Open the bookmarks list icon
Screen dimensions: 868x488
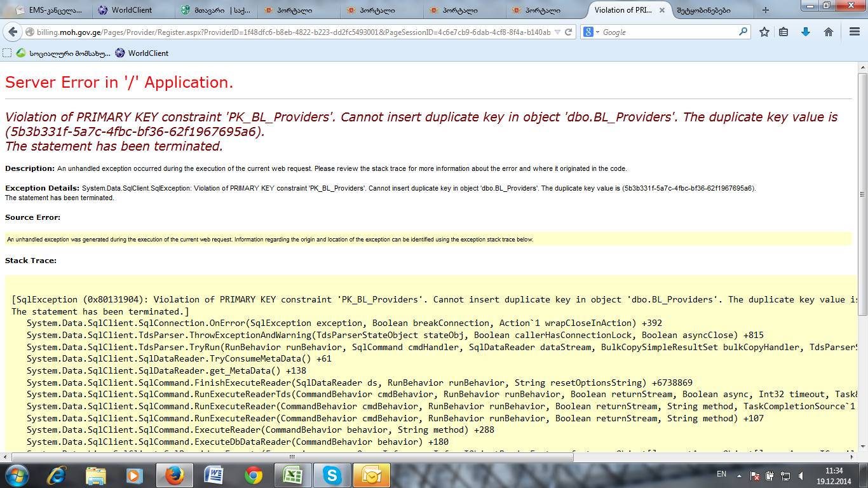(x=784, y=32)
